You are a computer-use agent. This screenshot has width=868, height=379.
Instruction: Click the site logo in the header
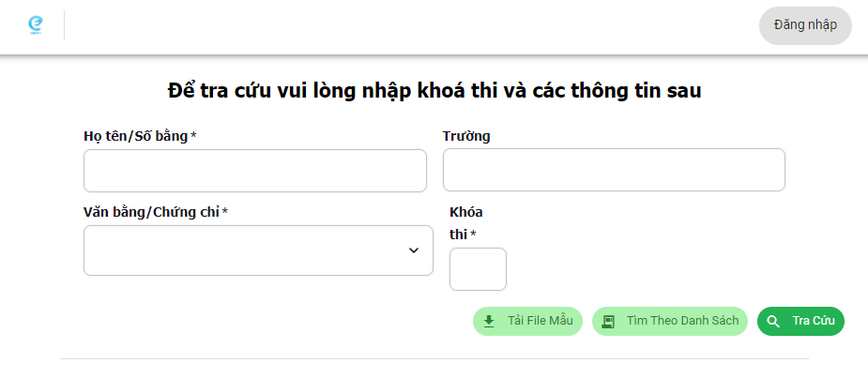tap(36, 25)
